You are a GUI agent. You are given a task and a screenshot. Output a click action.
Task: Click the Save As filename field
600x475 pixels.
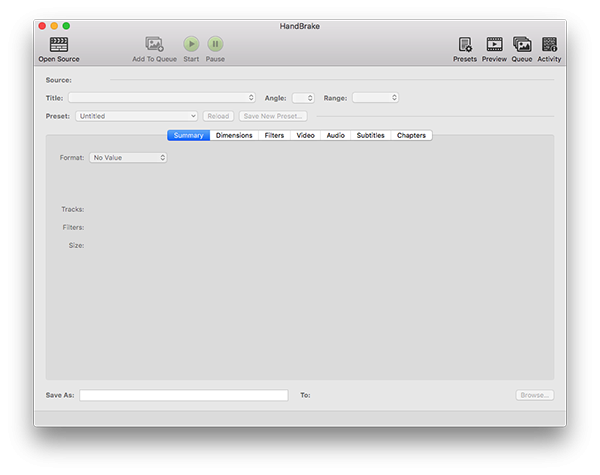(184, 395)
